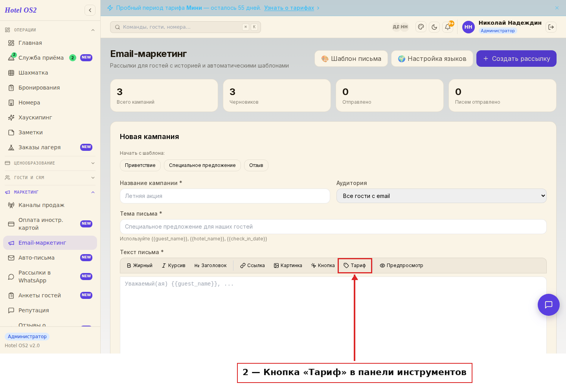The width and height of the screenshot is (566, 392).
Task: Follow the Узнать о тарифах link
Action: tap(289, 8)
